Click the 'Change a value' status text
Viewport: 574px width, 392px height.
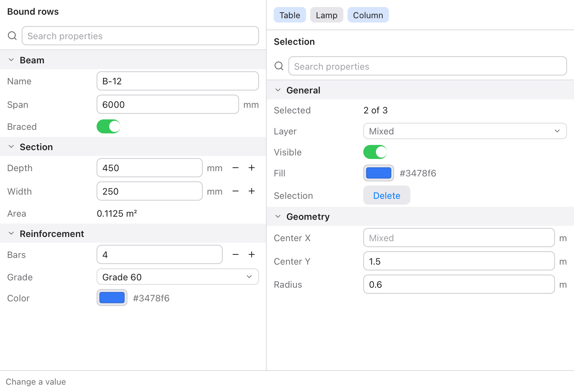pyautogui.click(x=36, y=382)
